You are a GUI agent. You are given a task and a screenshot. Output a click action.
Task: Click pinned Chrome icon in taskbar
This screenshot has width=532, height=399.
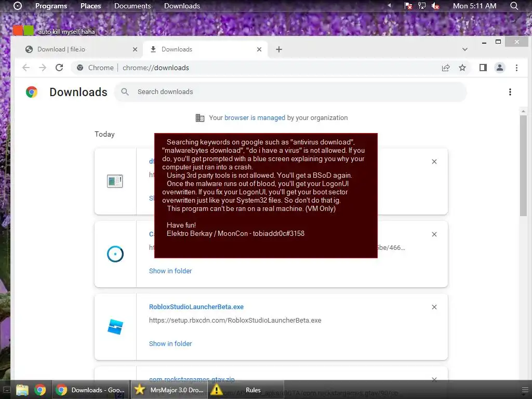[40, 390]
